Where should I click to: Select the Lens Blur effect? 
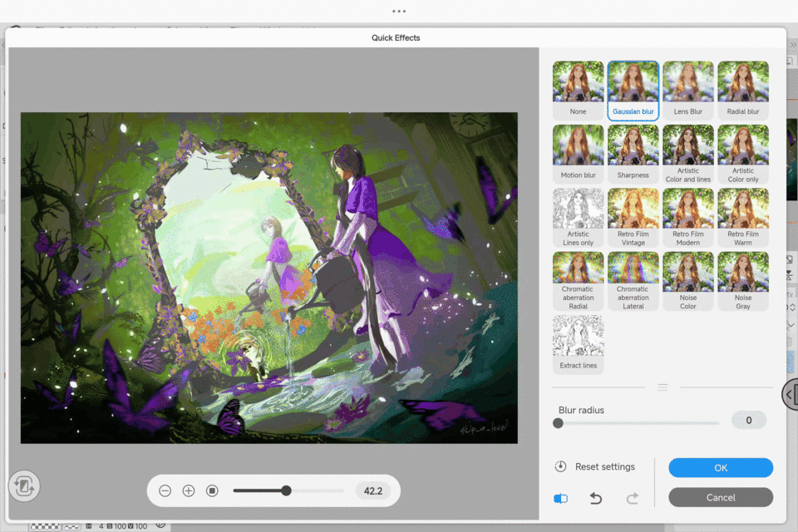(687, 91)
